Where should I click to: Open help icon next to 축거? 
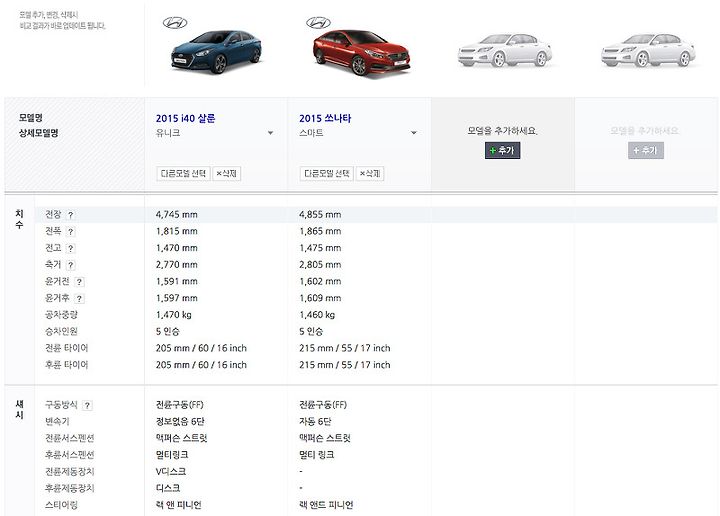click(x=70, y=265)
